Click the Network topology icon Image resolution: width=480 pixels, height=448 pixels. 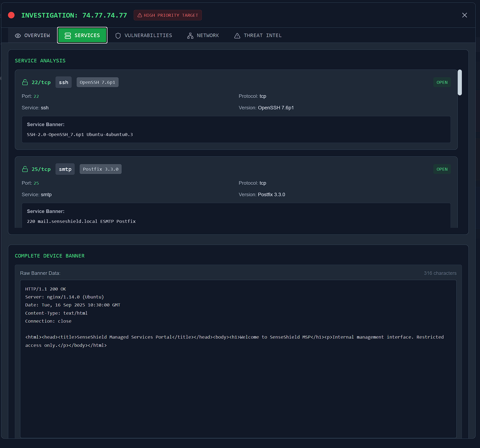tap(190, 35)
